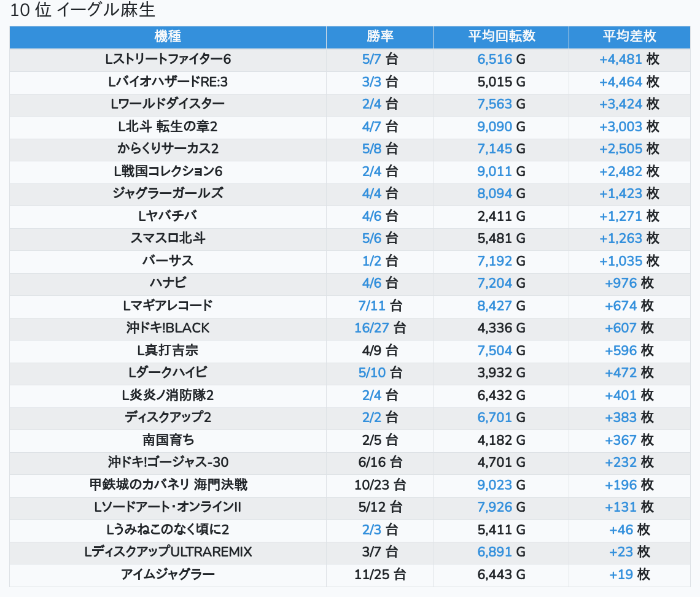
Task: Select the Lヤバチバ row name
Action: 168,216
